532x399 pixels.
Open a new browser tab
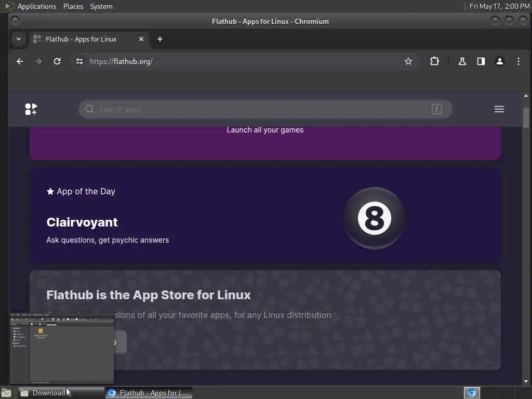[160, 39]
